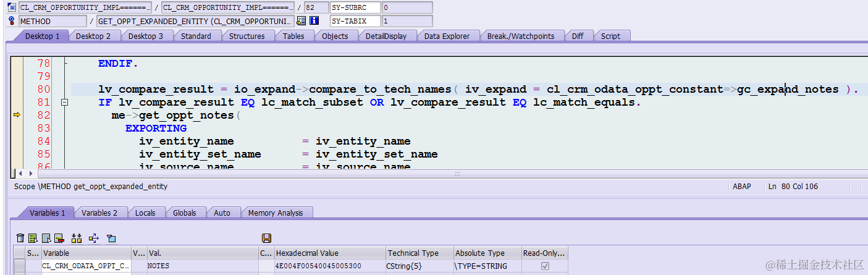Image resolution: width=868 pixels, height=275 pixels.
Task: Open the Standard tab
Action: [196, 36]
